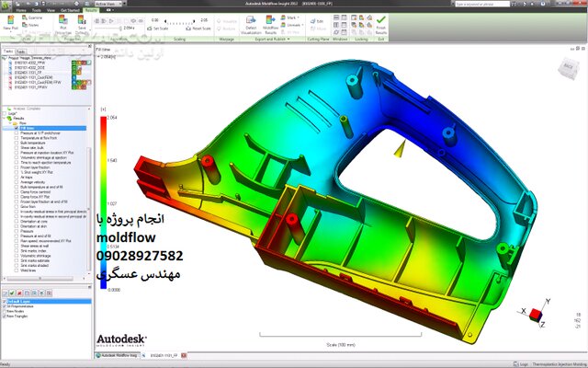Switch to the Get Started ribbon tab
Image resolution: width=588 pixels, height=368 pixels.
click(70, 10)
